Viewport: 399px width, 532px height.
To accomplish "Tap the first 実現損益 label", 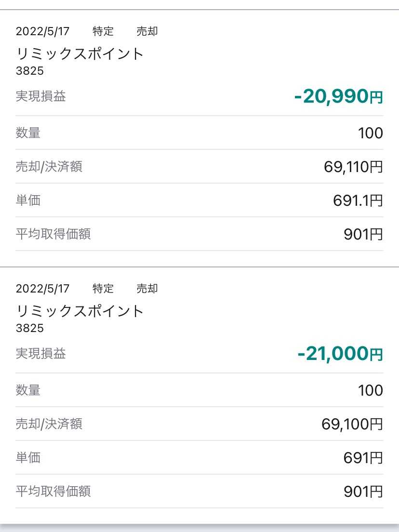I will point(40,96).
